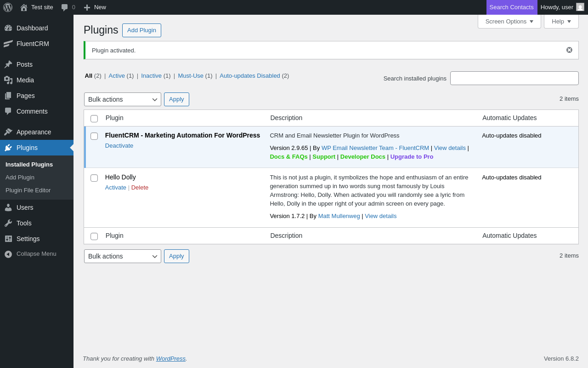Viewport: 588px width, 368px height.
Task: Check the Hello Dolly plugin checkbox
Action: click(x=94, y=178)
